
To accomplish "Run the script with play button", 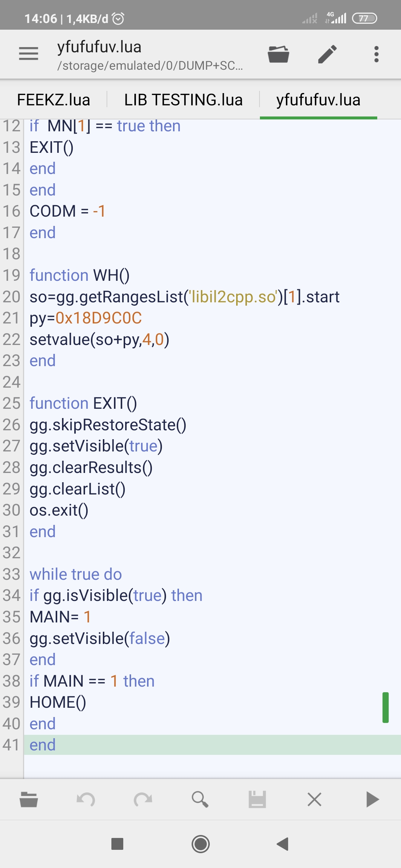I will [372, 799].
